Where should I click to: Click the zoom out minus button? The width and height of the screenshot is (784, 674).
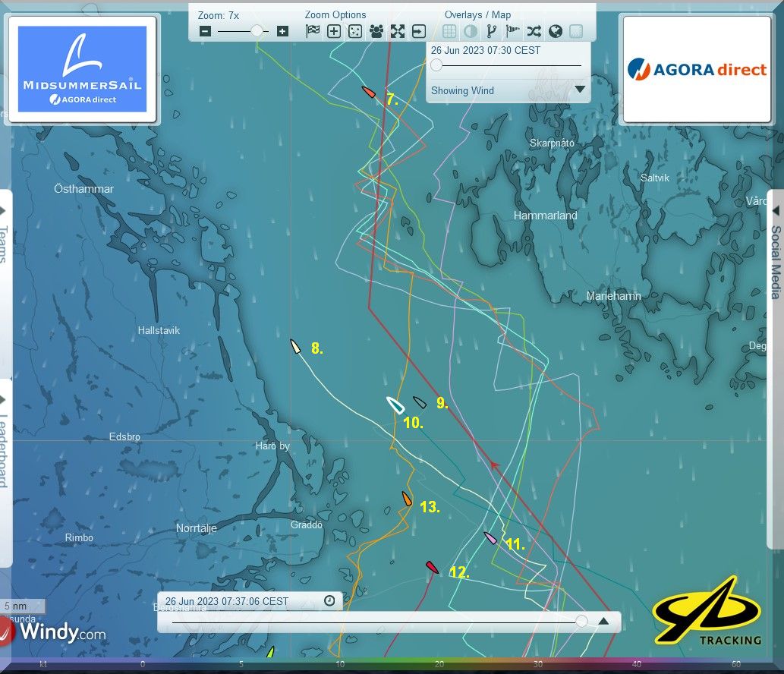pos(205,31)
